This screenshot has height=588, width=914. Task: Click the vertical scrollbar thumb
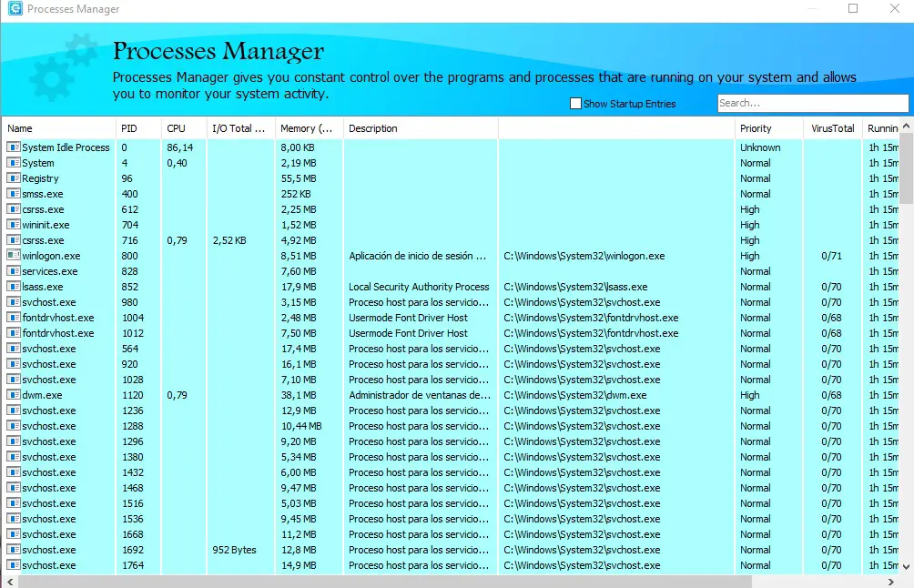pos(906,168)
